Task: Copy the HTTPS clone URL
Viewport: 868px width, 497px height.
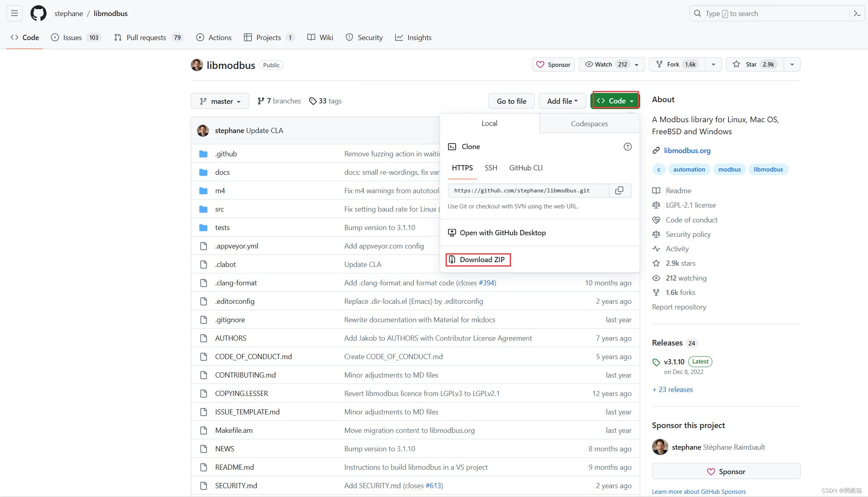Action: [x=619, y=190]
